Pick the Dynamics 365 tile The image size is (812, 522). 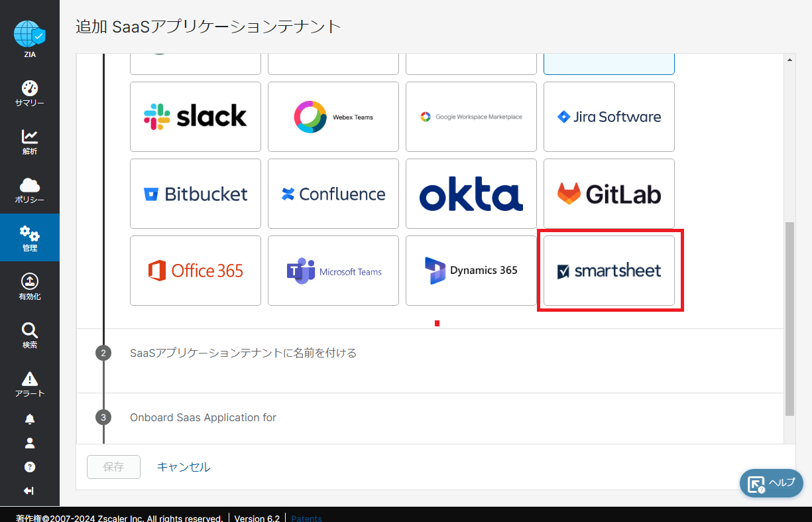pyautogui.click(x=471, y=271)
